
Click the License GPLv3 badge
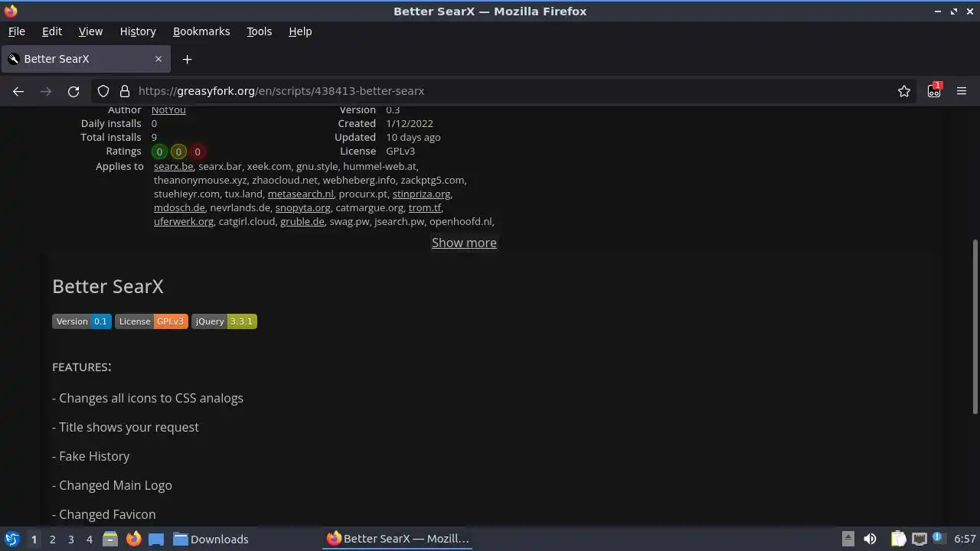coord(152,321)
